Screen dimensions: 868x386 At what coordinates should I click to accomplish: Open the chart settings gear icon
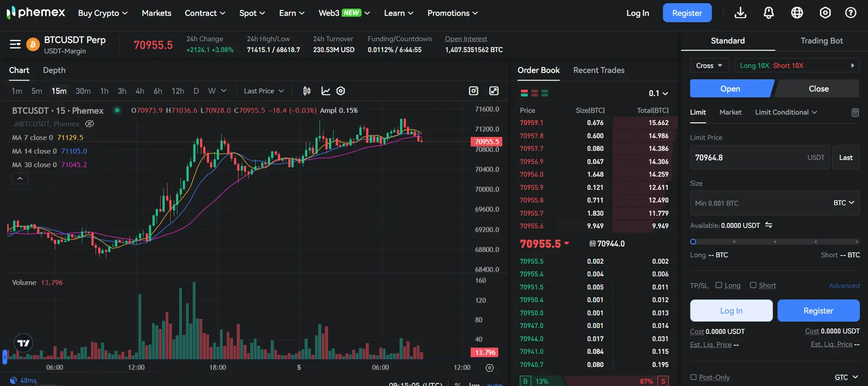(341, 91)
